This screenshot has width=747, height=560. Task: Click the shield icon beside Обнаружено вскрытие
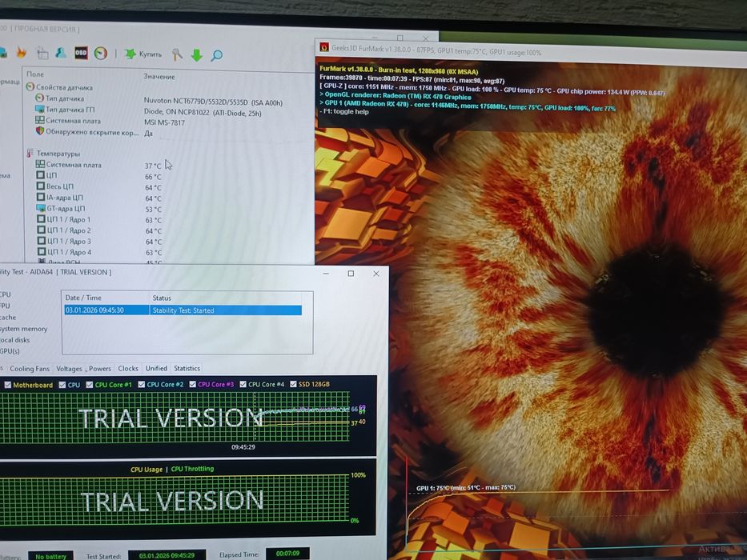[x=40, y=130]
